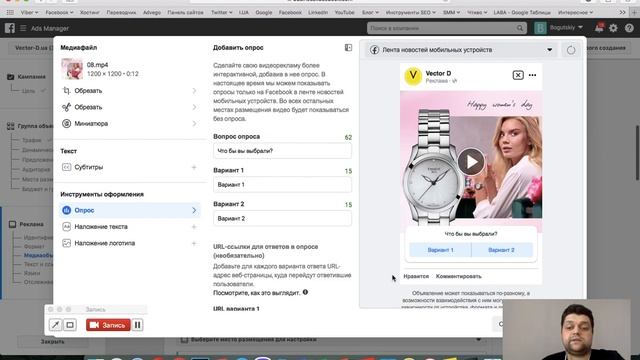
Task: Add logo overlay with the plus next to Наложение логотипа
Action: coord(194,243)
